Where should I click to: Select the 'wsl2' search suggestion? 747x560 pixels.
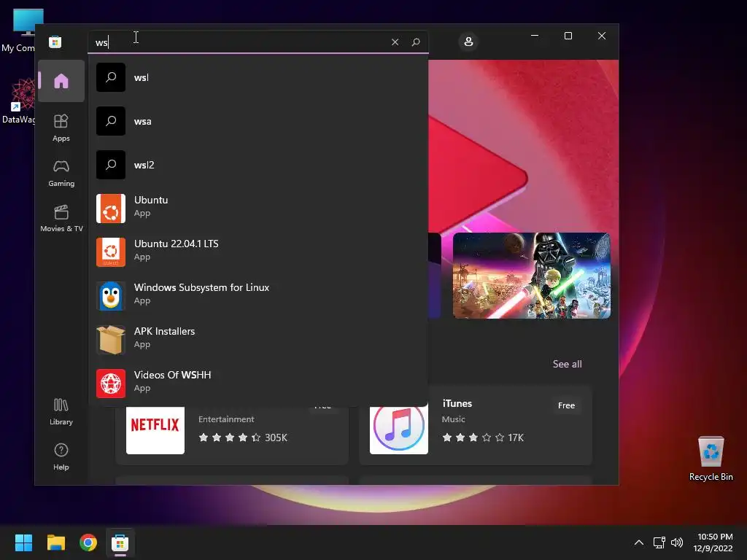tap(258, 166)
